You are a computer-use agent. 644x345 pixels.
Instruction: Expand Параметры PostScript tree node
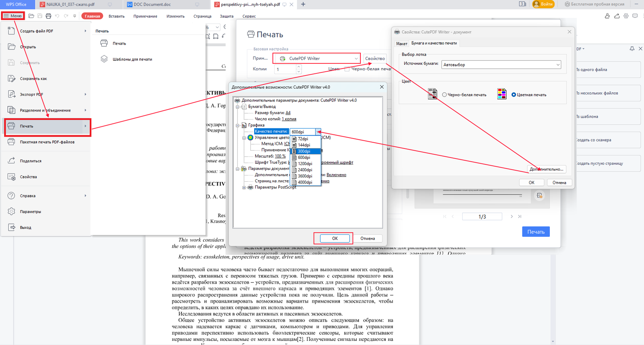pyautogui.click(x=244, y=188)
